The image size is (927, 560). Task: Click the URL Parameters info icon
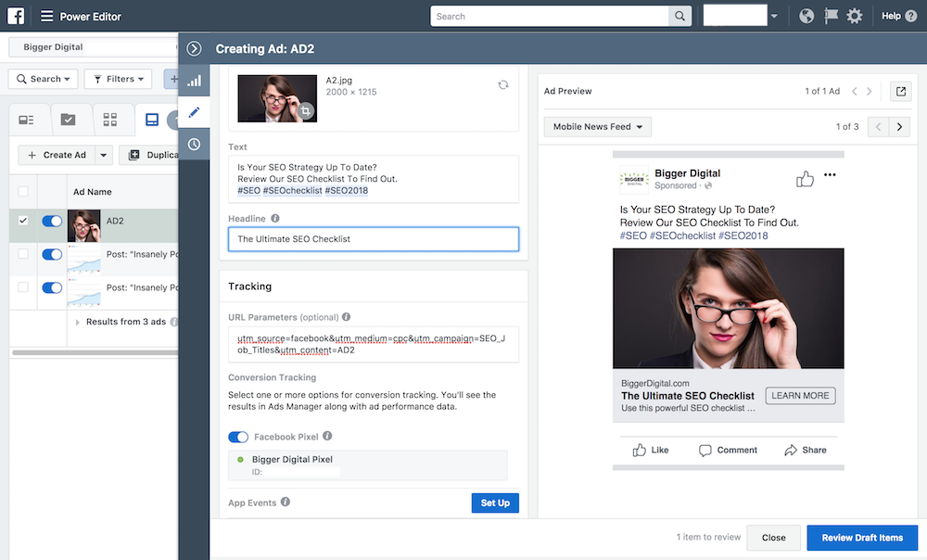347,317
